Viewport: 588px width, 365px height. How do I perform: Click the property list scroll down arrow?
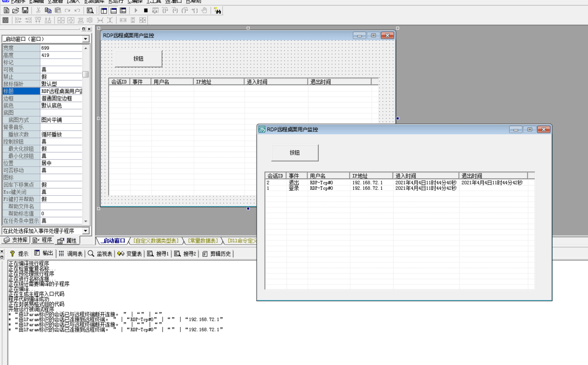click(x=86, y=221)
